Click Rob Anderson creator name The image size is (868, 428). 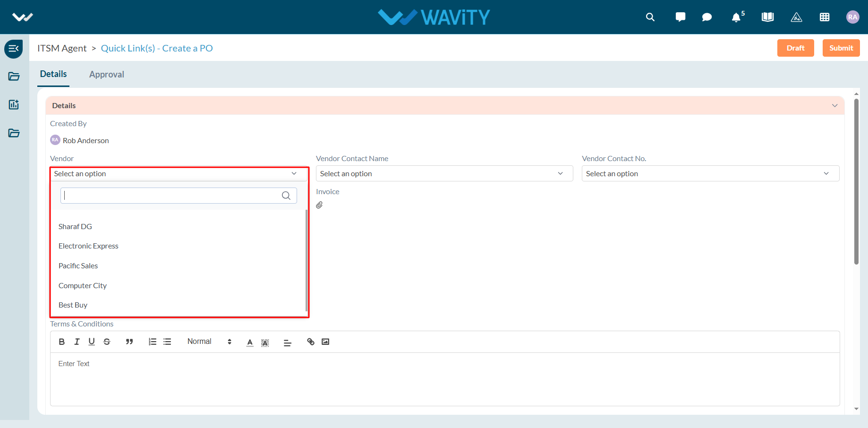[85, 141]
